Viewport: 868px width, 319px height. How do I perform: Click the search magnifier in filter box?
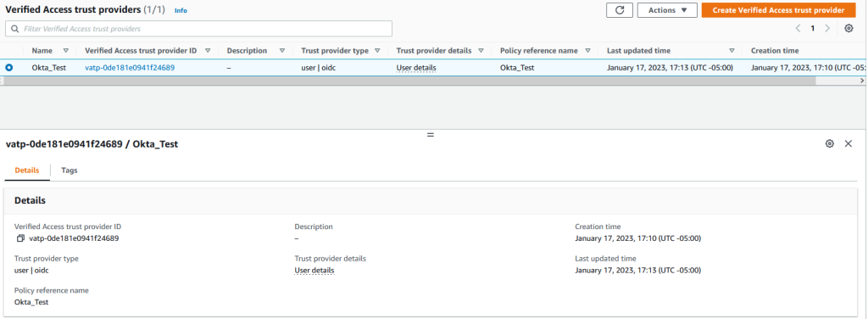pyautogui.click(x=15, y=28)
